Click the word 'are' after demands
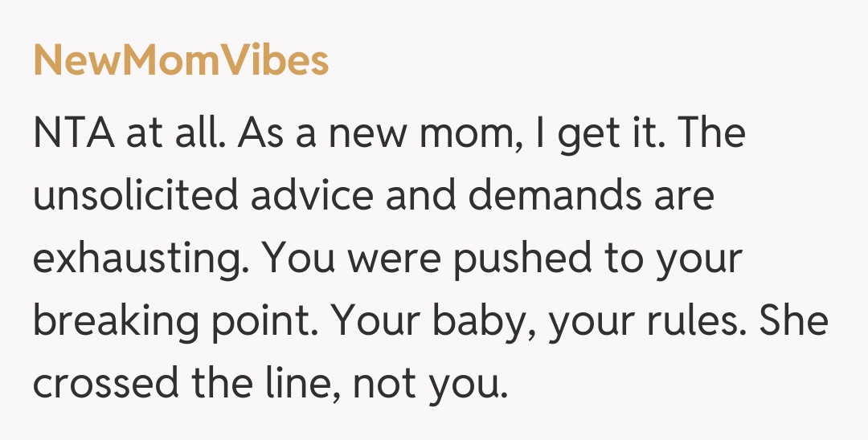The width and height of the screenshot is (868, 440). tap(682, 196)
